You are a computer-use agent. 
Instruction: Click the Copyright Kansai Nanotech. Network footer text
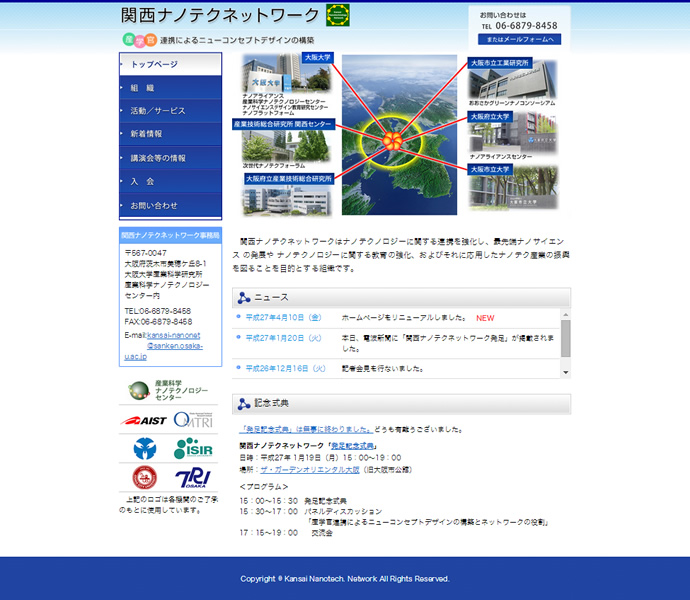[345, 579]
